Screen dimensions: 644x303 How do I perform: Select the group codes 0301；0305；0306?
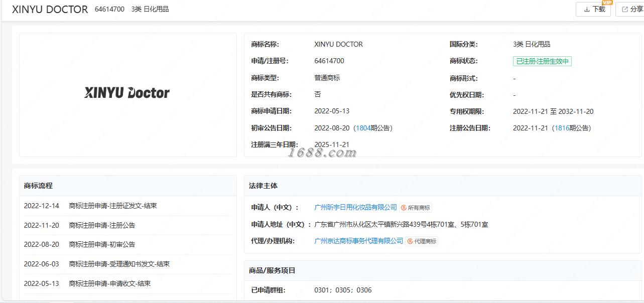[x=343, y=290]
